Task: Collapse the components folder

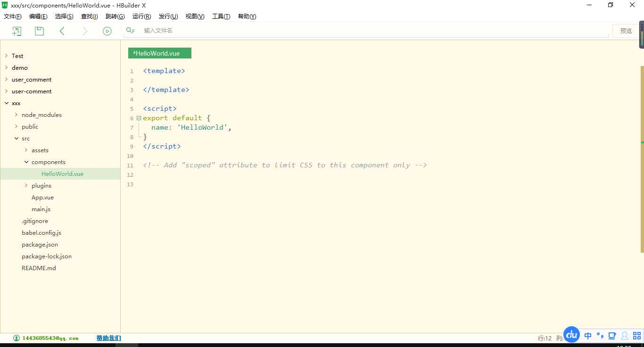Action: [x=26, y=162]
